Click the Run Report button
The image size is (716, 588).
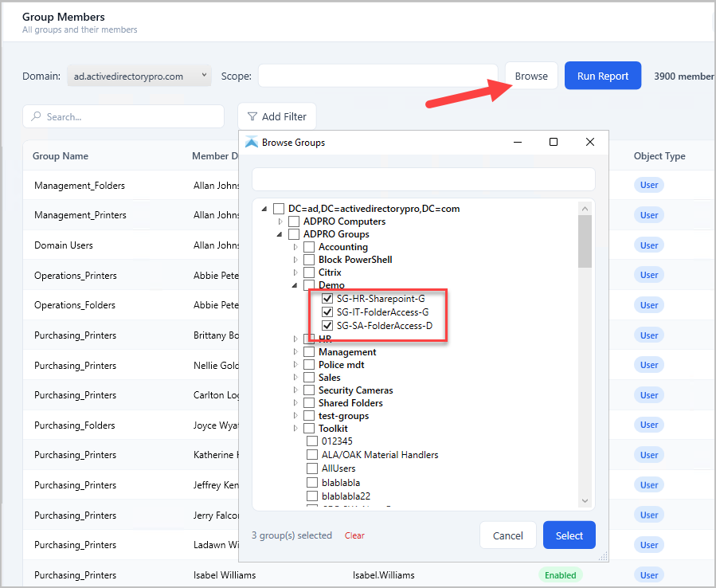603,76
